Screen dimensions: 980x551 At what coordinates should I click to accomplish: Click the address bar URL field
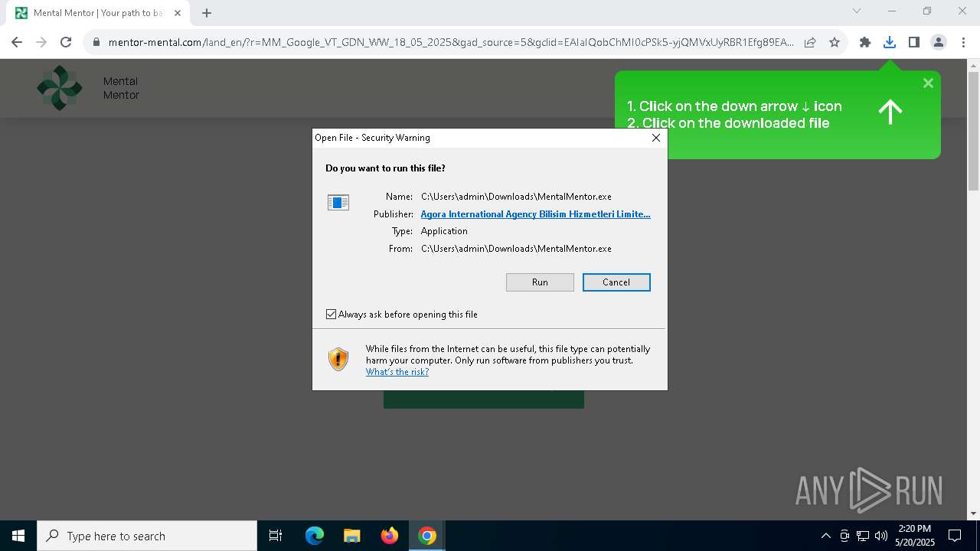tap(450, 42)
